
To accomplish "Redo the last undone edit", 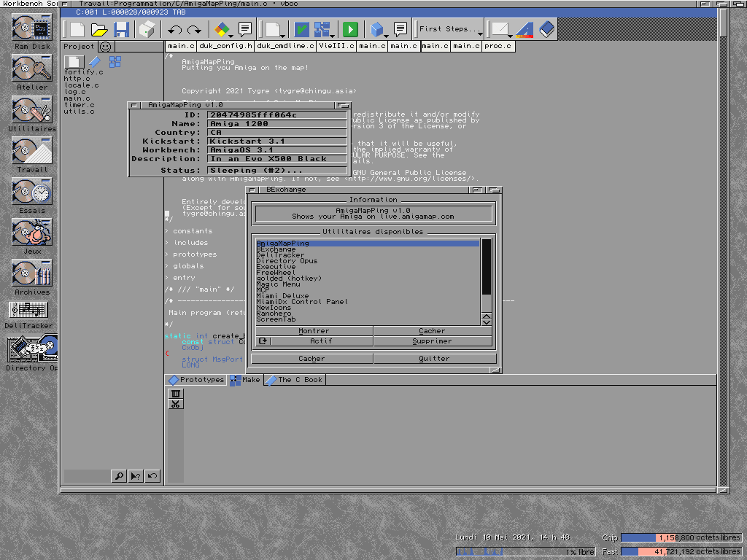I will (194, 30).
